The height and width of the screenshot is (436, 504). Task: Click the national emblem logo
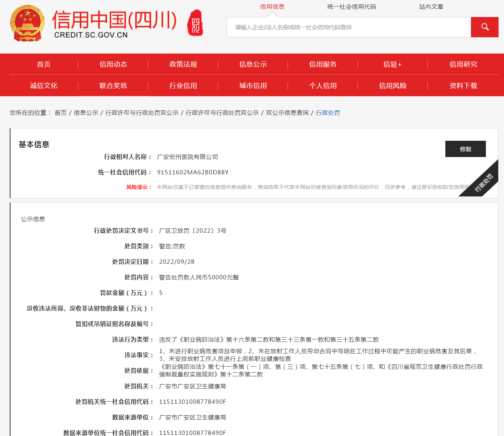click(x=28, y=23)
